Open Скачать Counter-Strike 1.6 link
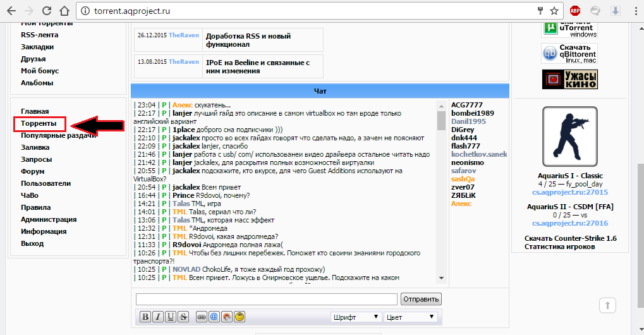 click(x=571, y=238)
